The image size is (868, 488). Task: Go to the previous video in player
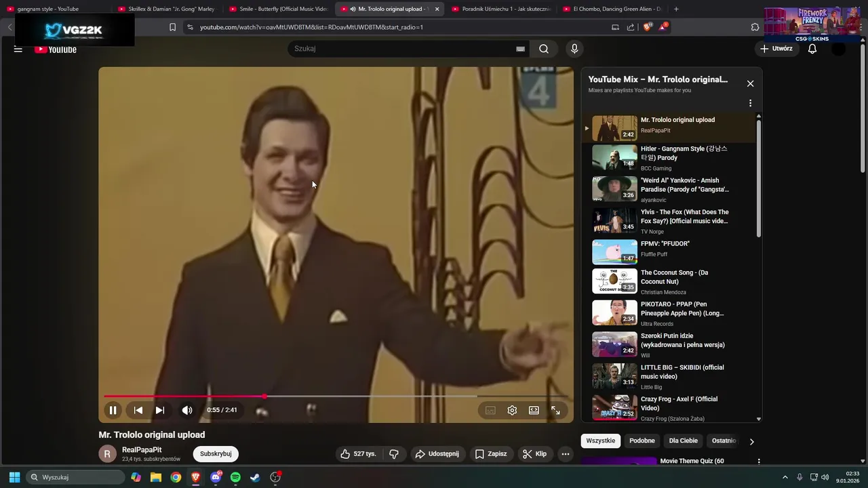coord(138,410)
